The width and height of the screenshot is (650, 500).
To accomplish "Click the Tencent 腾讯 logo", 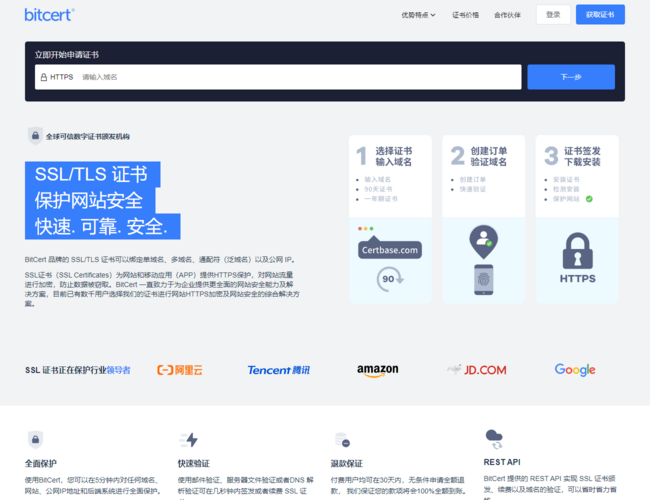I will [x=279, y=370].
